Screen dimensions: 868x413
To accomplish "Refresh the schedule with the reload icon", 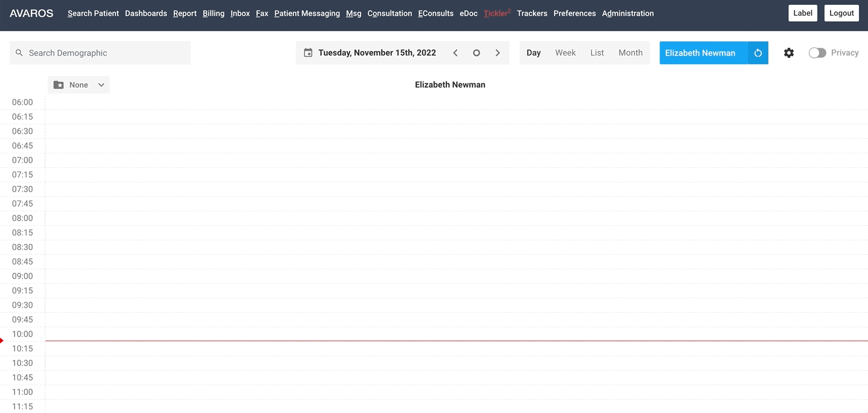I will pos(758,53).
